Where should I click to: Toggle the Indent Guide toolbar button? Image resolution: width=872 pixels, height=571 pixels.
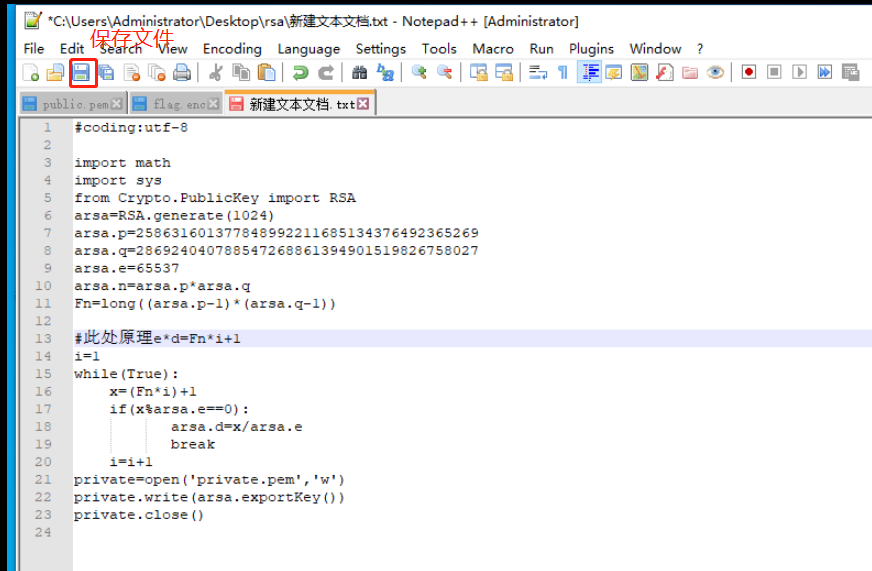(x=589, y=72)
